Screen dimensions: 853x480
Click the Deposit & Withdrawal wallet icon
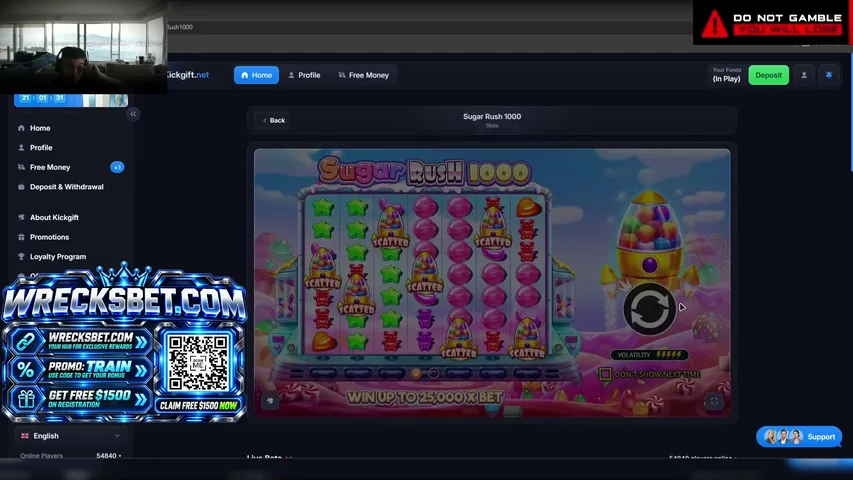pos(21,187)
